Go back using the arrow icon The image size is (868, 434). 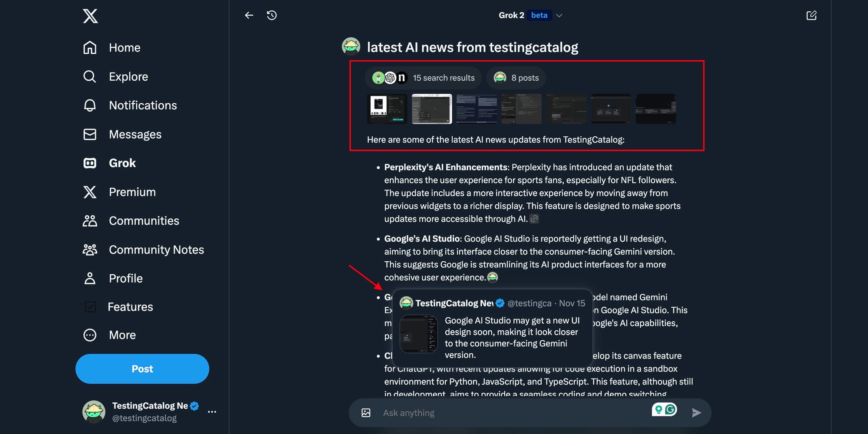[249, 15]
